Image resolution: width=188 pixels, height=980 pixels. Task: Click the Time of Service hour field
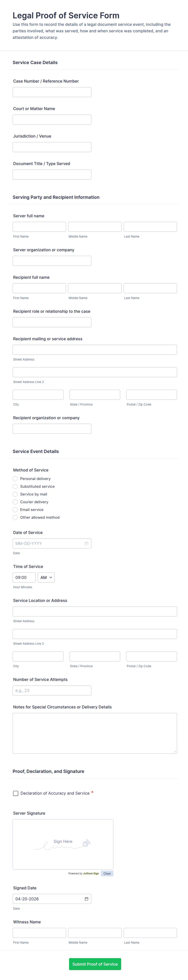24,577
